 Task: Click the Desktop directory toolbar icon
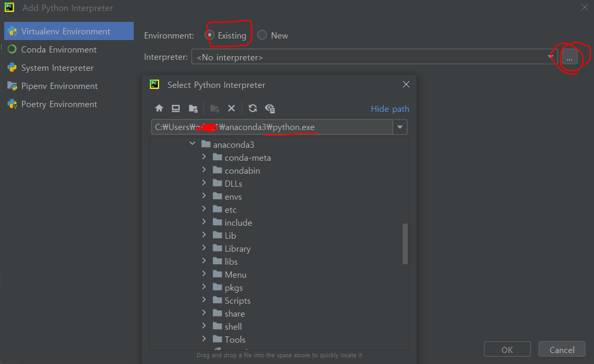coord(176,108)
